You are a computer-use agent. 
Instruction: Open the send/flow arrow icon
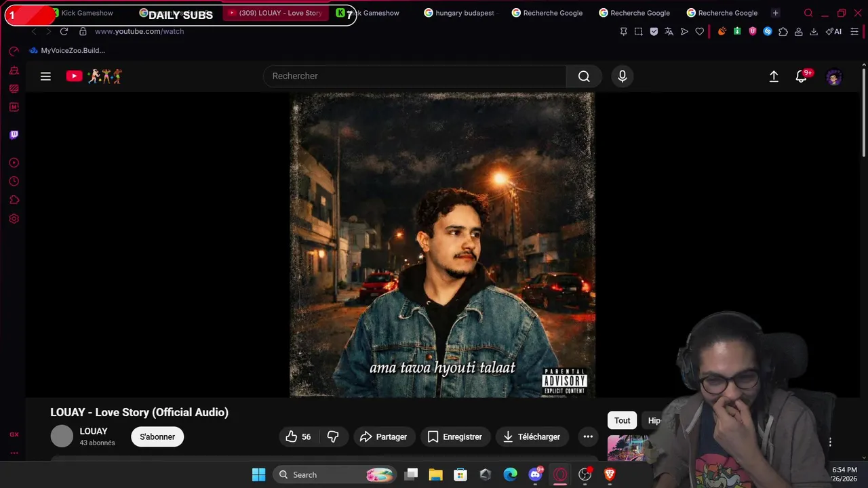pos(684,31)
